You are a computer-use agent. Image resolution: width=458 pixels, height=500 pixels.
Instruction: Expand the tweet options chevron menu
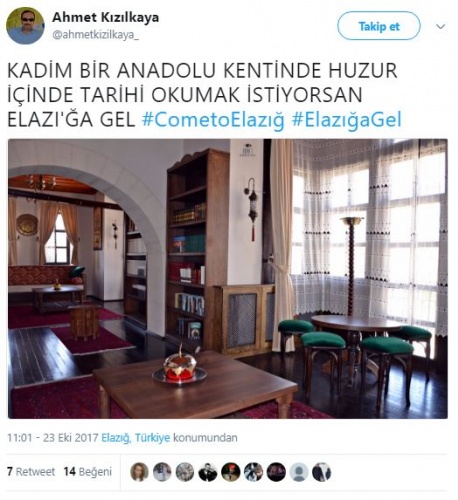point(441,27)
